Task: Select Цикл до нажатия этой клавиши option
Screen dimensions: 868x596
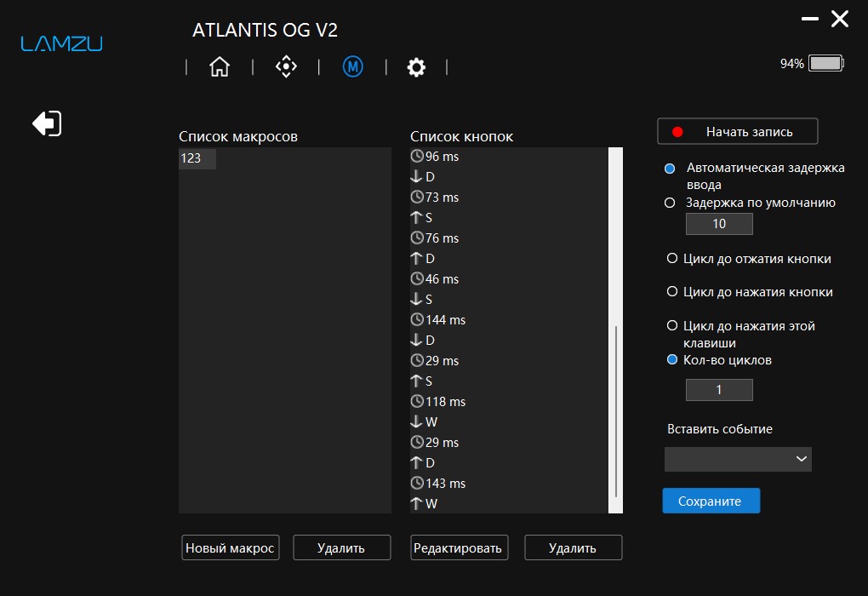Action: pos(672,326)
